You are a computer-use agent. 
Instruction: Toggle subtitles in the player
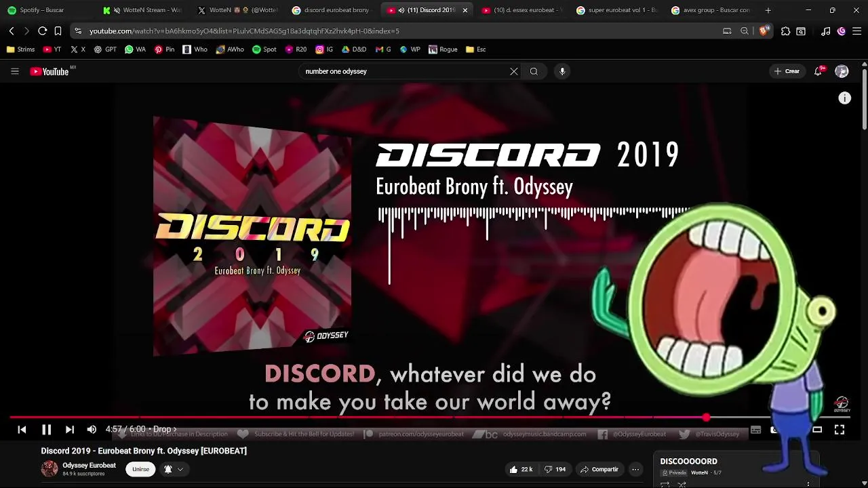755,429
